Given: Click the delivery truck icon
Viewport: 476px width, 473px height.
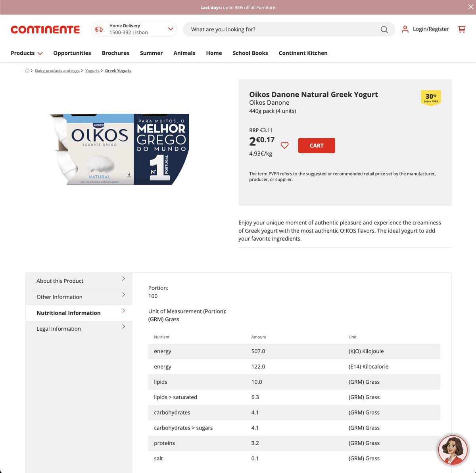Looking at the screenshot, I should click(x=99, y=29).
